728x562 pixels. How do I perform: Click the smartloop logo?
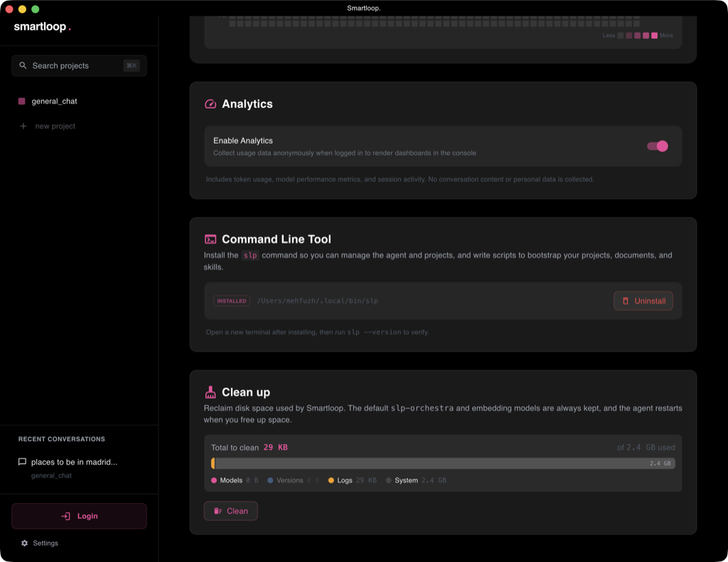point(42,27)
